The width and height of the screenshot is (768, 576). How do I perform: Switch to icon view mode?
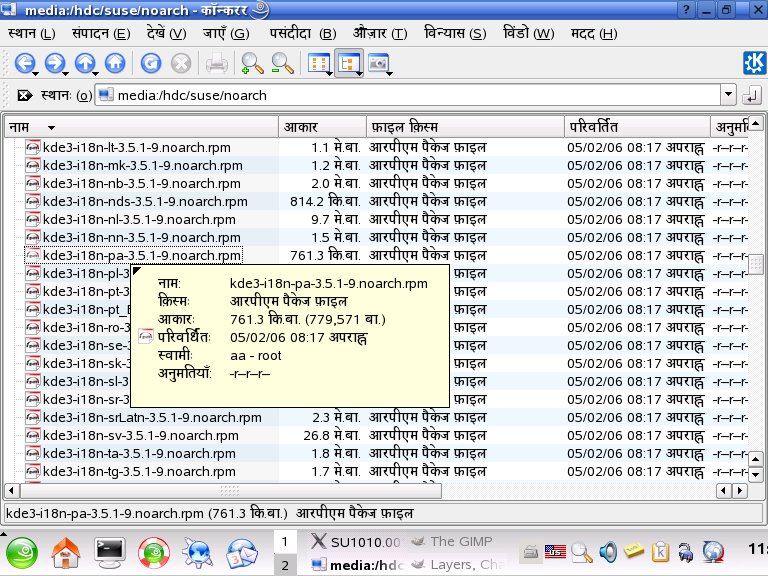[318, 63]
